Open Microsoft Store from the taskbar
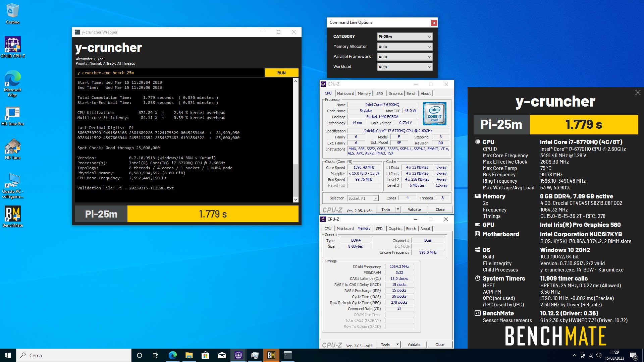This screenshot has width=644, height=362. click(205, 355)
